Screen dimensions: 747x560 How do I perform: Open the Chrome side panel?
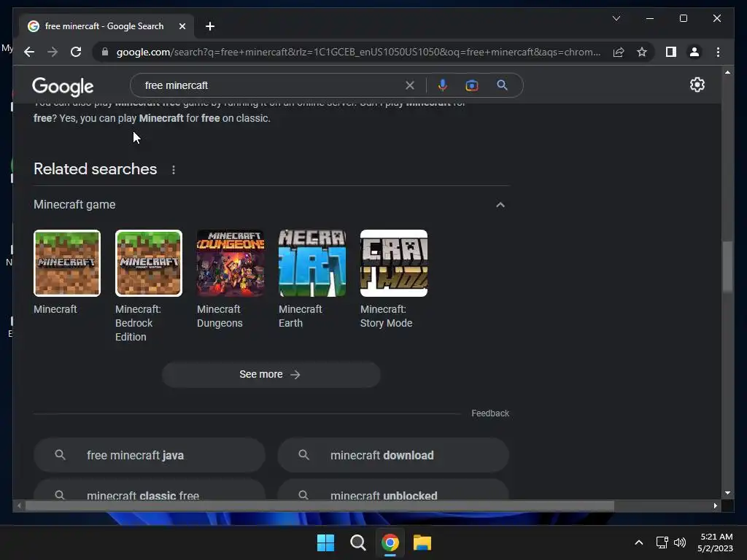click(671, 52)
